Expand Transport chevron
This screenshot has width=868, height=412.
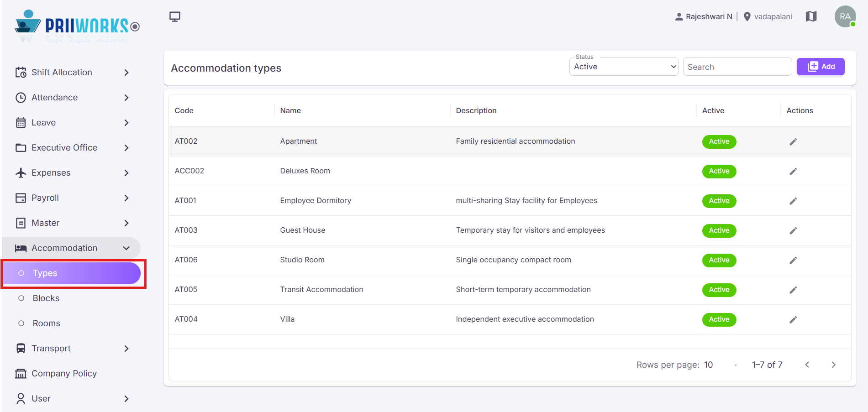pyautogui.click(x=126, y=349)
